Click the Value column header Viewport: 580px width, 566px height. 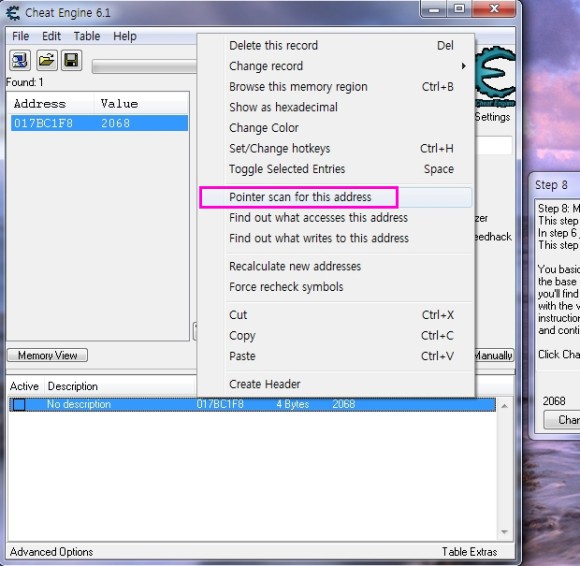[x=119, y=104]
